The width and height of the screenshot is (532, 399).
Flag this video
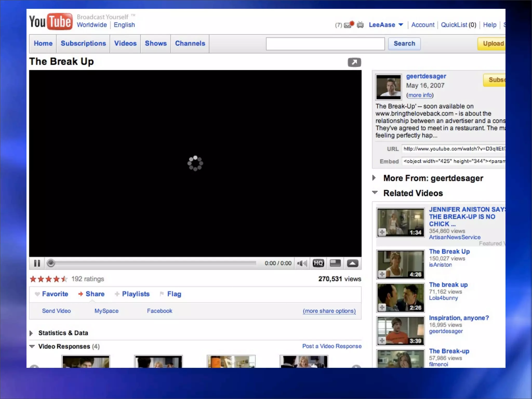(174, 294)
